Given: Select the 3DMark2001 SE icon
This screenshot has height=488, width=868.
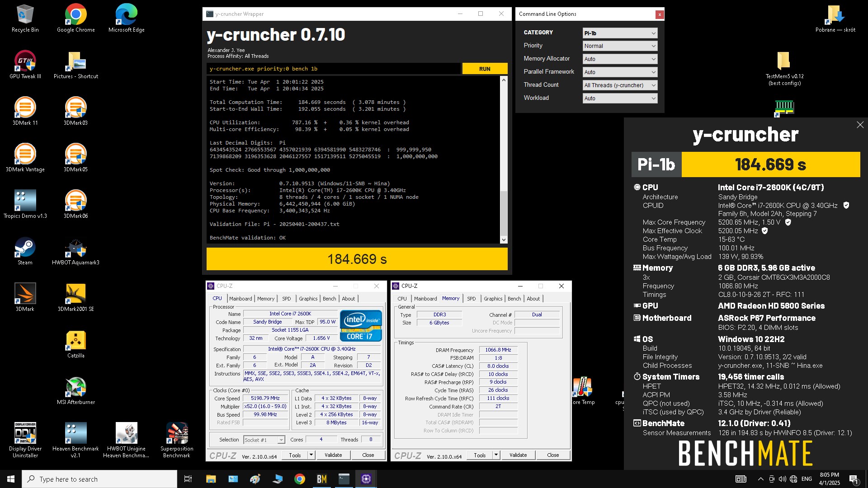Looking at the screenshot, I should [x=75, y=298].
